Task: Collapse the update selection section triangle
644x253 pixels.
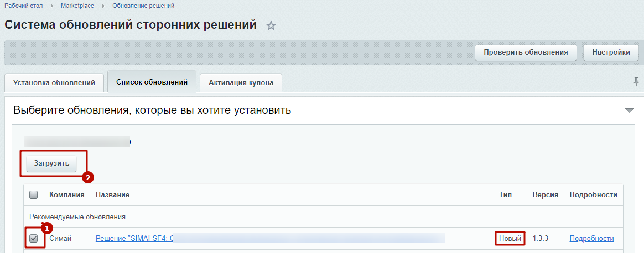Action: (629, 110)
